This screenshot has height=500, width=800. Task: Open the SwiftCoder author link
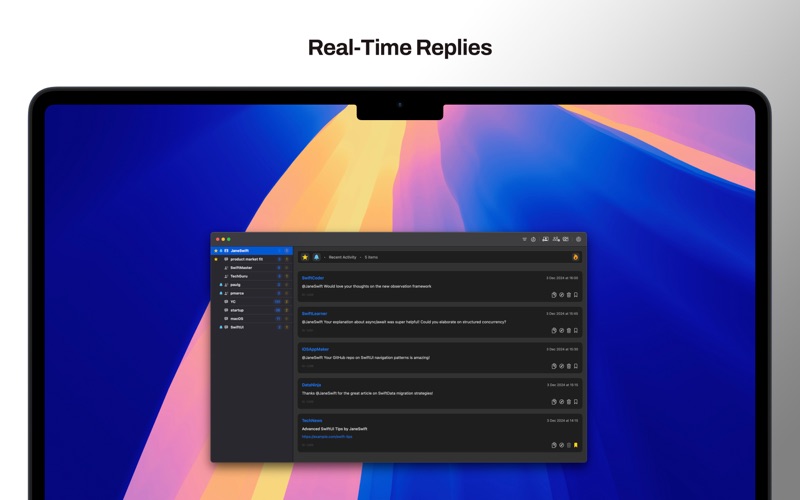tap(313, 278)
